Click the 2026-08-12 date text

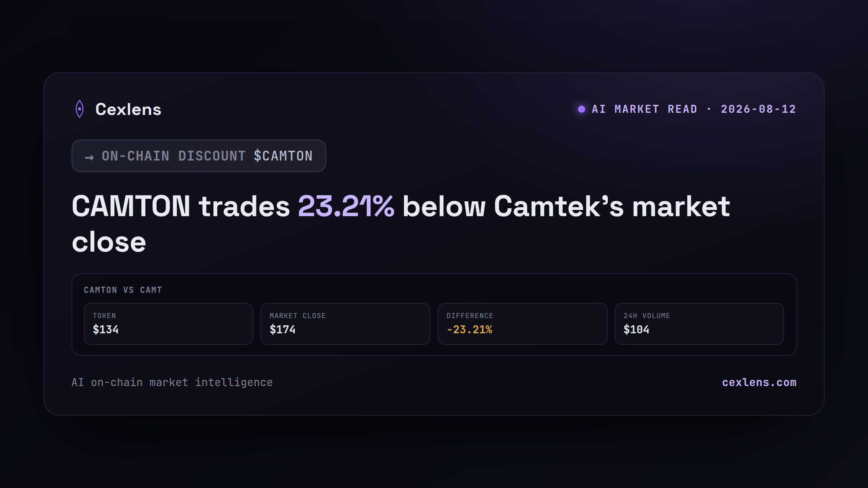point(758,109)
